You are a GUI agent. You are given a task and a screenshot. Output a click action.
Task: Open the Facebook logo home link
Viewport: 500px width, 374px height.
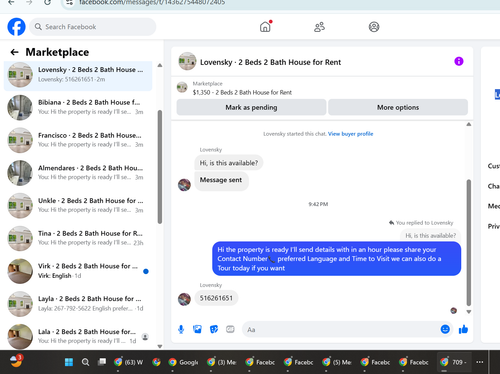pyautogui.click(x=16, y=27)
